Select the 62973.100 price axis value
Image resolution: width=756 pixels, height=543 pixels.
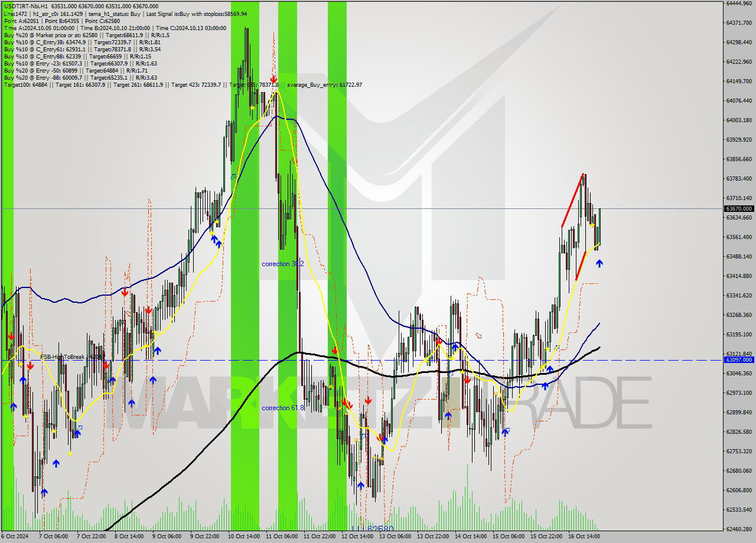point(739,392)
